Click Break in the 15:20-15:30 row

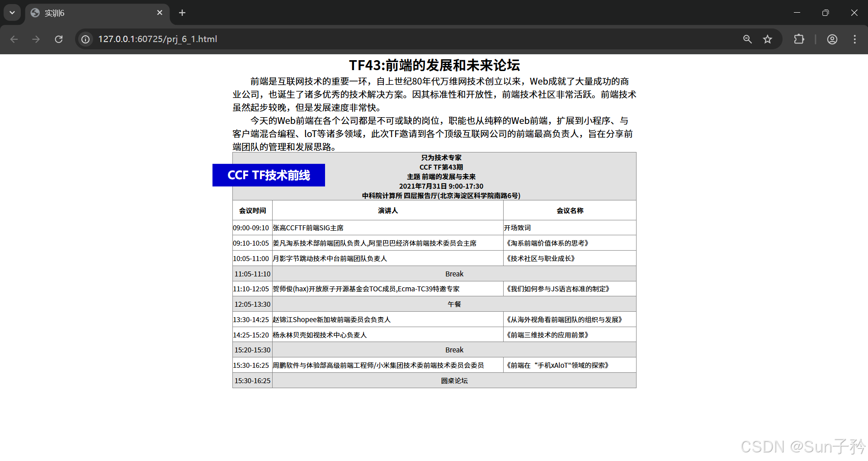click(x=454, y=350)
